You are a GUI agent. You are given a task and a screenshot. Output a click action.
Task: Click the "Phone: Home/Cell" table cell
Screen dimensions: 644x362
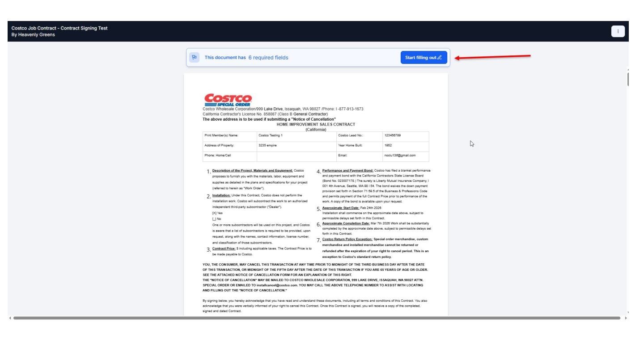click(x=230, y=156)
